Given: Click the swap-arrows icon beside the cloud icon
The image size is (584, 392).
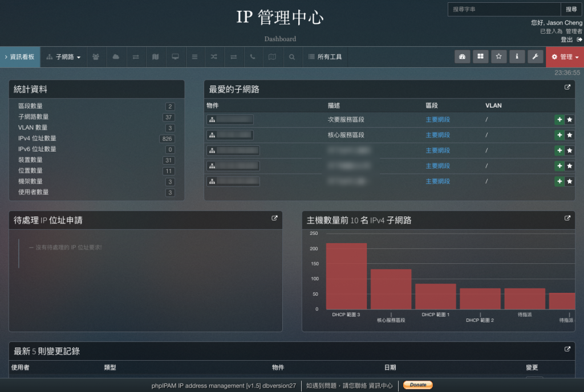Looking at the screenshot, I should pos(136,57).
